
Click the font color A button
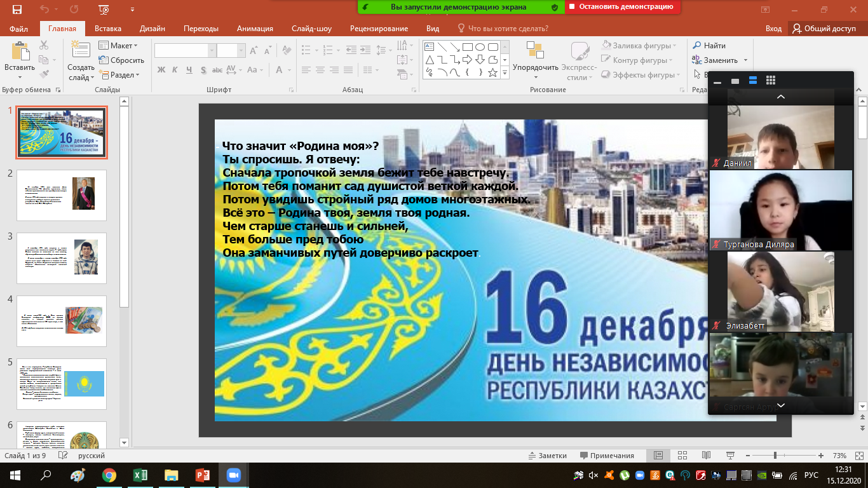pos(280,70)
